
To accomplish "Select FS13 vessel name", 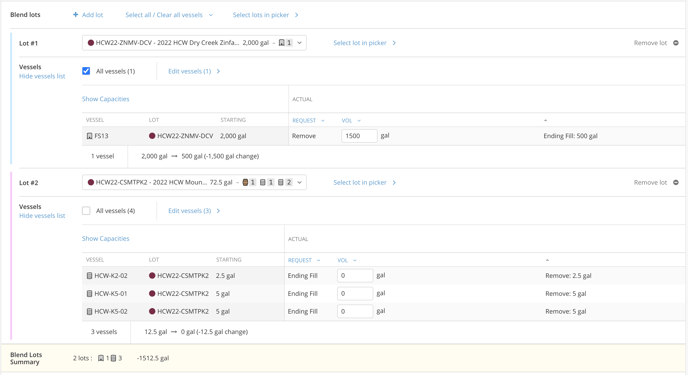I will coord(101,136).
